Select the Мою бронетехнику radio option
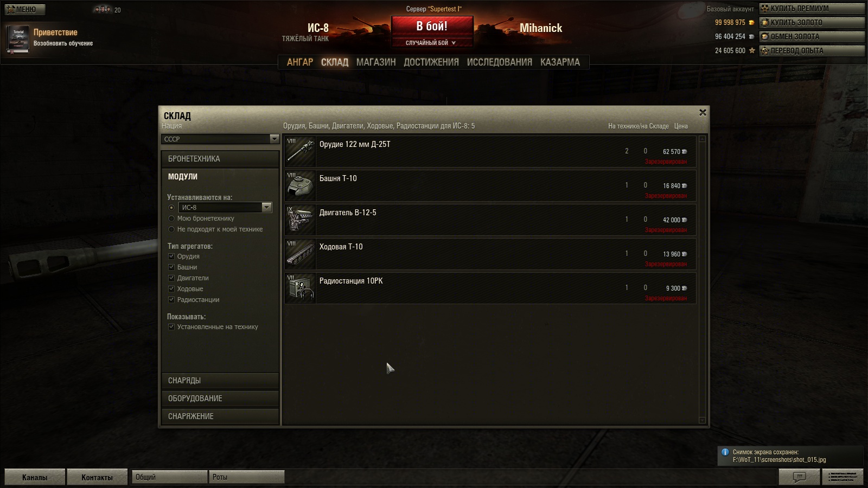This screenshot has height=488, width=868. 171,219
